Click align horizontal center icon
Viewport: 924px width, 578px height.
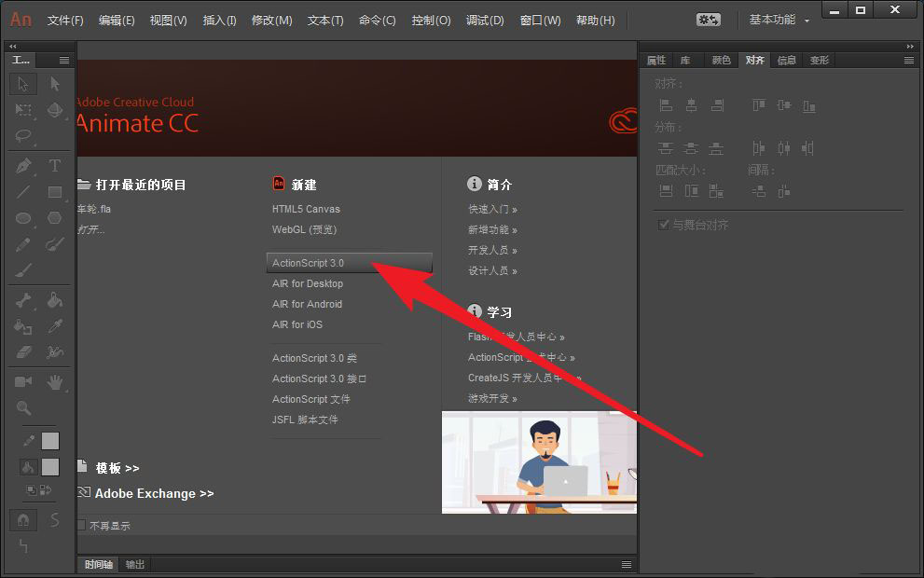point(691,105)
